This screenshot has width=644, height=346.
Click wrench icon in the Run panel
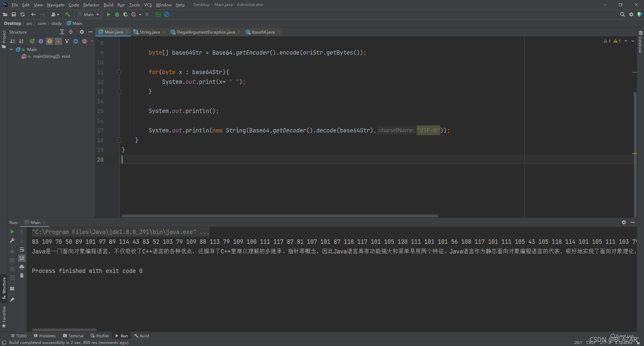pyautogui.click(x=12, y=240)
